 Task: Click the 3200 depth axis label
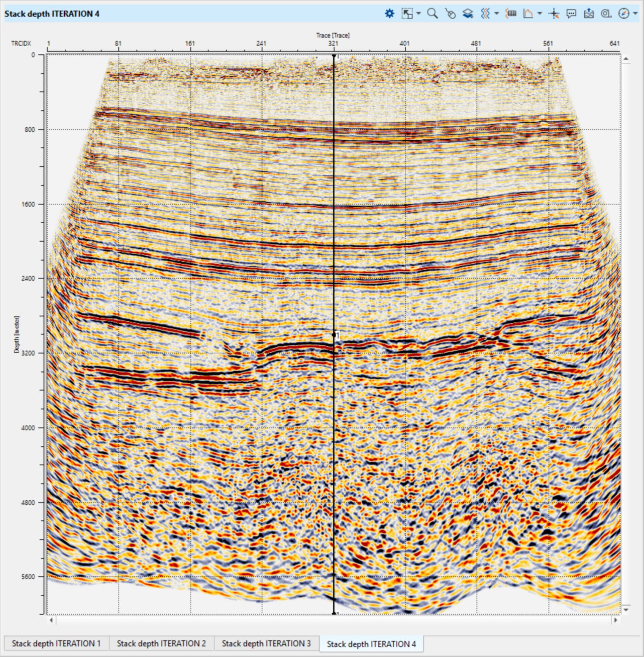point(28,353)
